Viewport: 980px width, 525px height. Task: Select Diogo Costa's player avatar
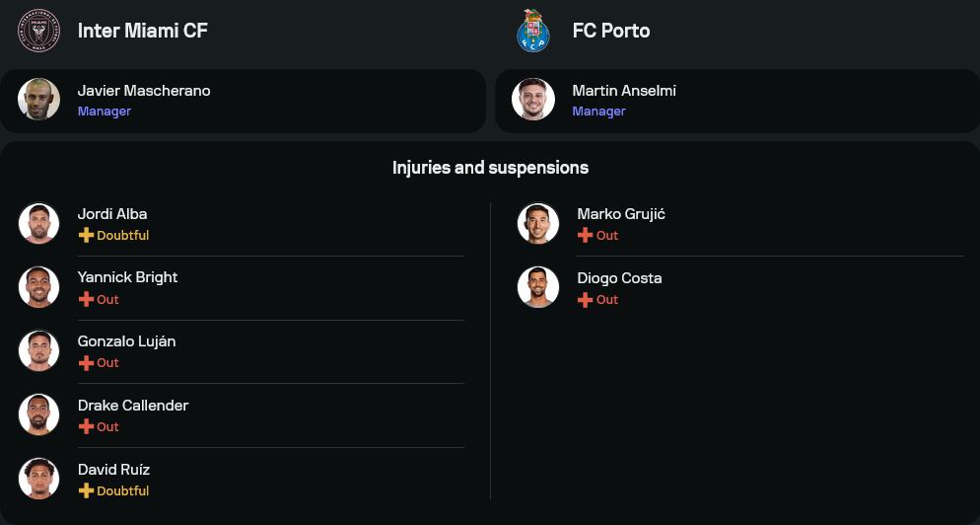tap(538, 287)
